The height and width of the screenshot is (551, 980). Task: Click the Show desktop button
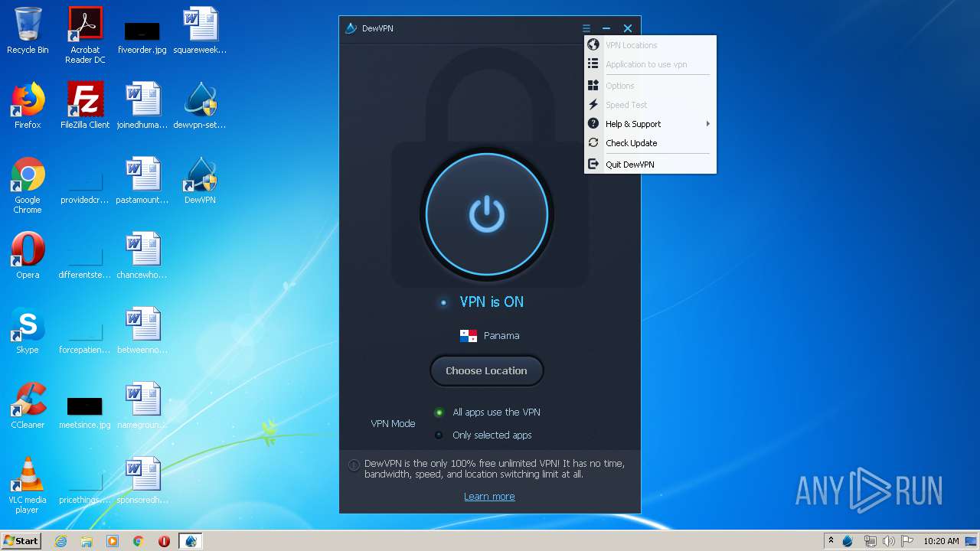(972, 541)
